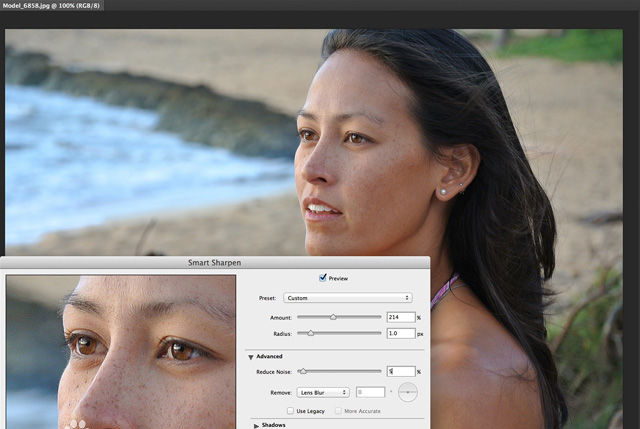This screenshot has width=640, height=429.
Task: Click the Reduce Noise percent field
Action: pyautogui.click(x=401, y=371)
